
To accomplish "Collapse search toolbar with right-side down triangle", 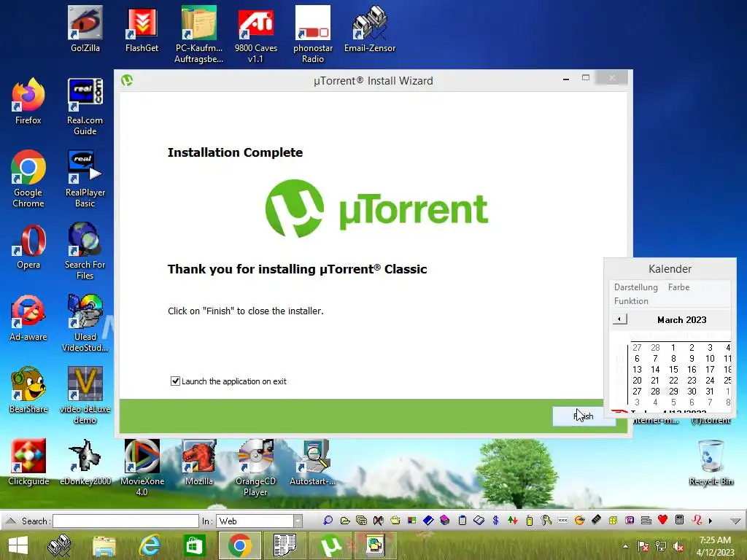I will tap(735, 521).
